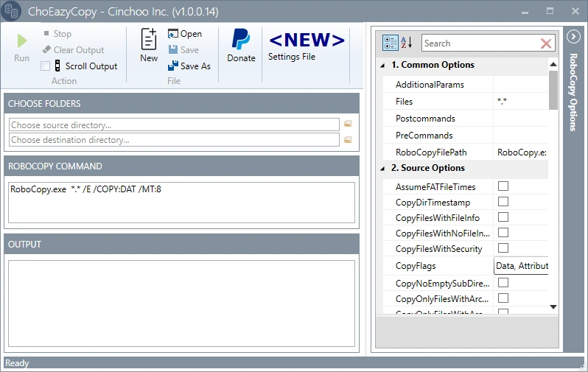The image size is (588, 372).
Task: Browse for source directory folder icon
Action: [348, 124]
